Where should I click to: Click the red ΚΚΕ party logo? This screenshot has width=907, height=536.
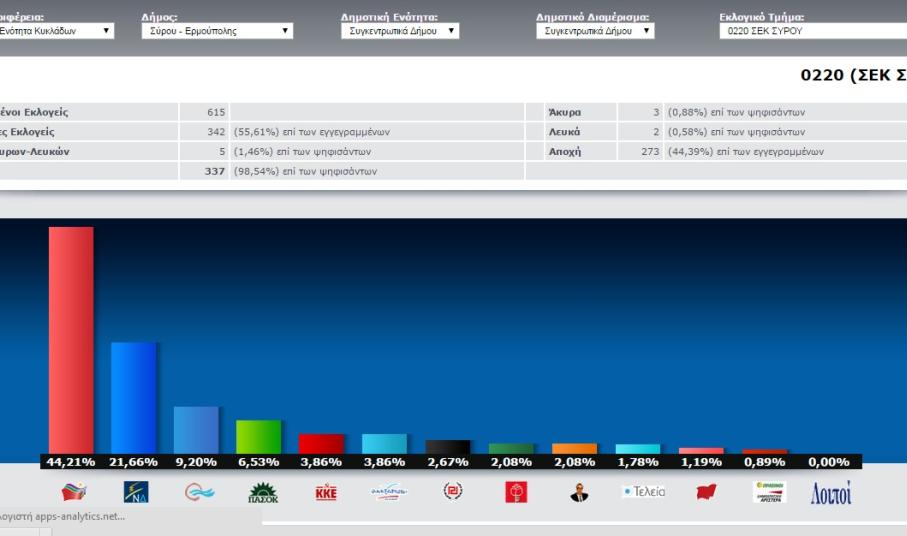pyautogui.click(x=326, y=492)
